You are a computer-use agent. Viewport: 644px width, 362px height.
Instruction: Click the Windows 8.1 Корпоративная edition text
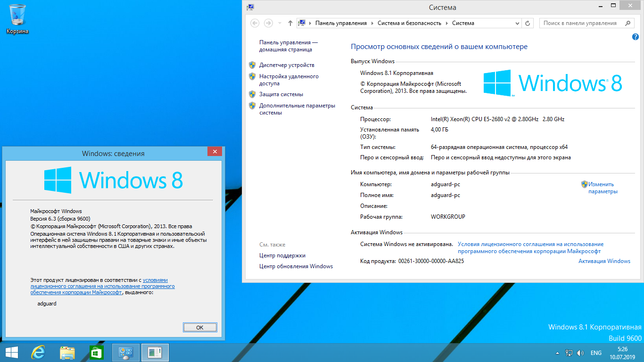tap(396, 73)
